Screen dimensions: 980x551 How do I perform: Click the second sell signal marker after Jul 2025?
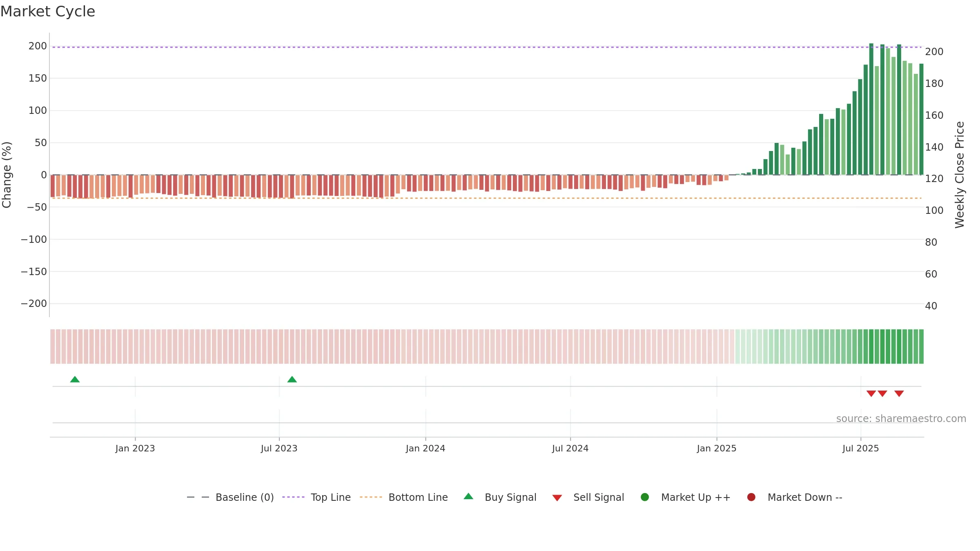pyautogui.click(x=882, y=393)
